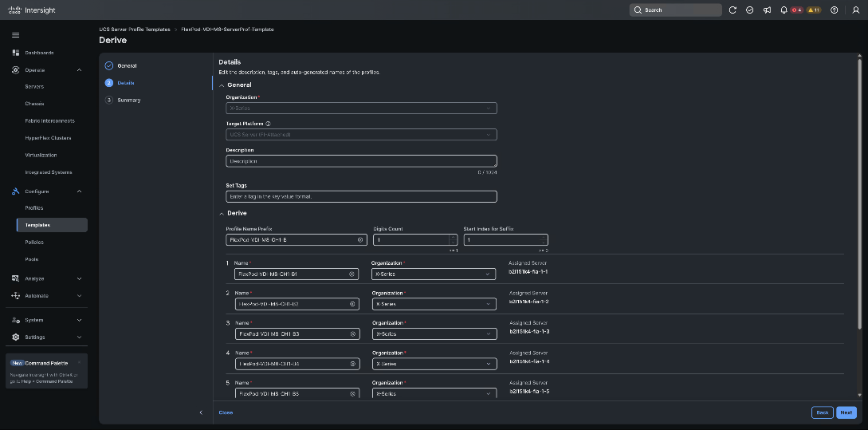Go to Policies in sidebar

coord(34,243)
